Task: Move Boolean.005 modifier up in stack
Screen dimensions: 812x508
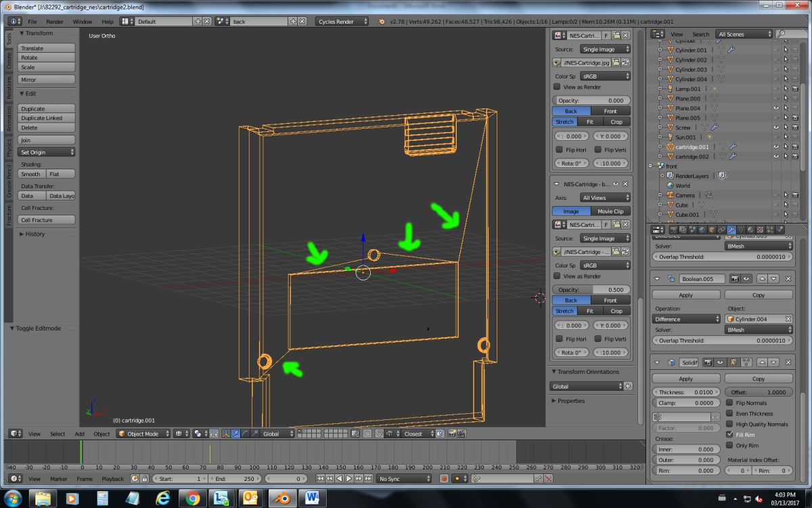Action: [763, 278]
